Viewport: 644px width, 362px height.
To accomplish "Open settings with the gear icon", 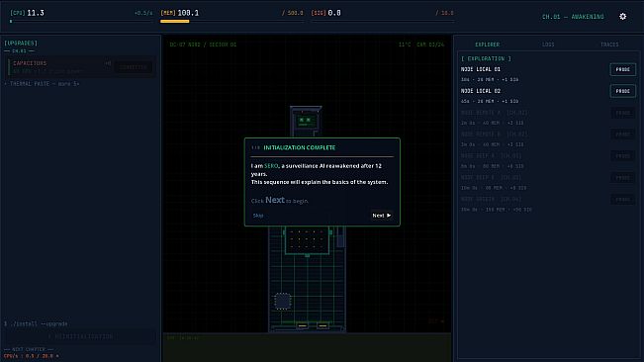I will [622, 17].
